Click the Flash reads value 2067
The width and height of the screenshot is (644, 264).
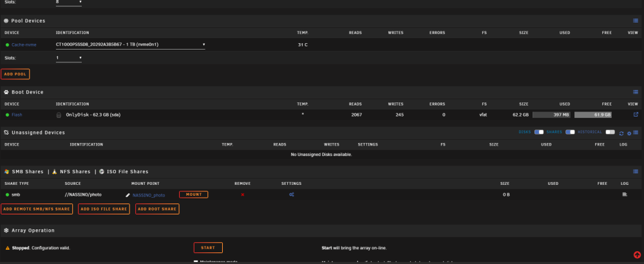[x=356, y=115]
